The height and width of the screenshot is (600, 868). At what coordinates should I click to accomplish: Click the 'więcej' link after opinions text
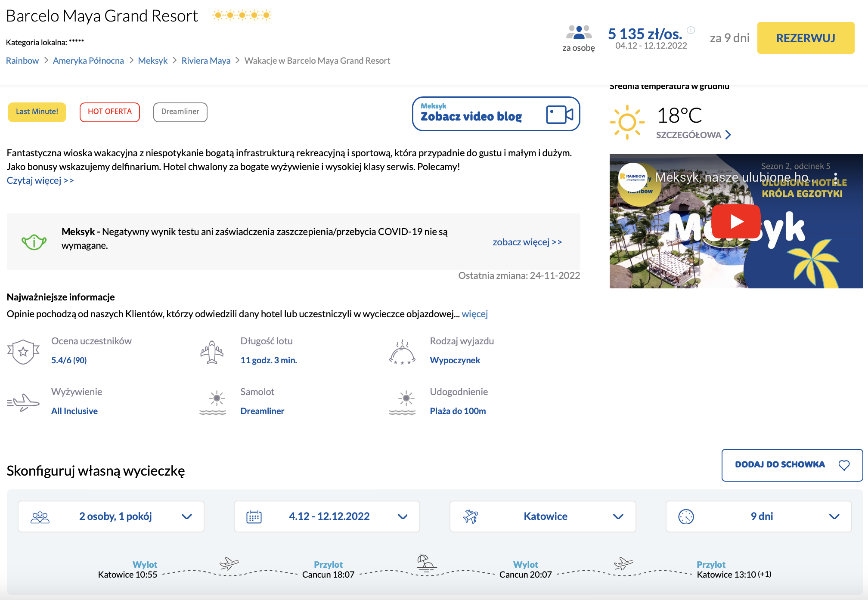[x=475, y=314]
